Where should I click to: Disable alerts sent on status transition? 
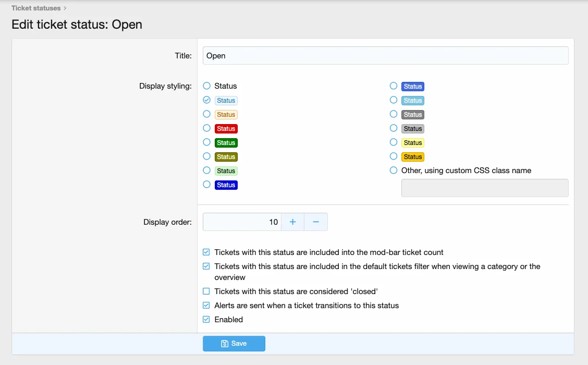click(206, 306)
